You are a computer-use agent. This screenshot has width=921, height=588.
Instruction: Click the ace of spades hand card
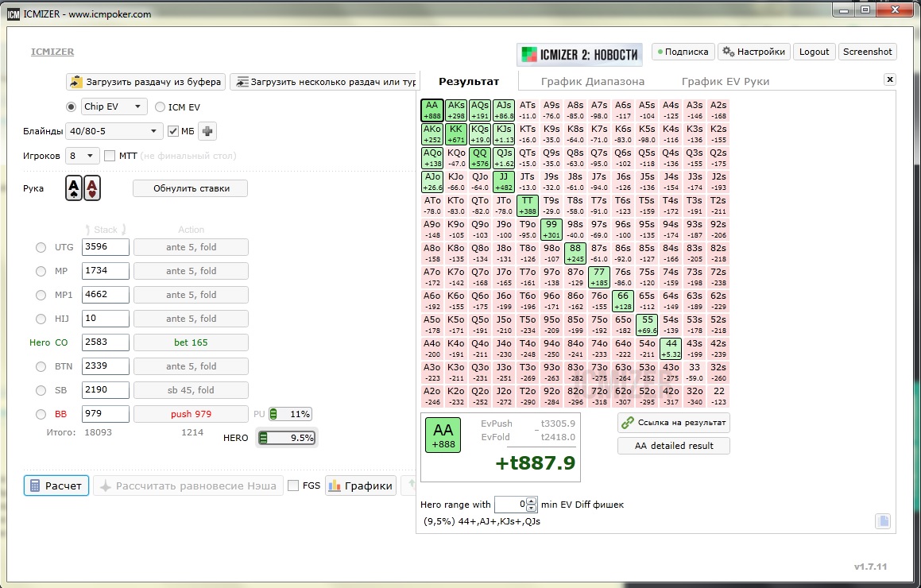point(73,188)
